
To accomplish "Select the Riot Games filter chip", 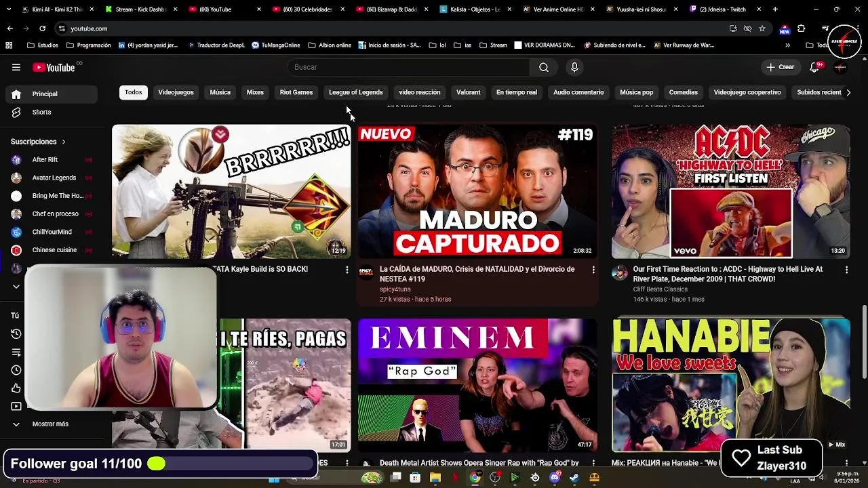I will tap(296, 92).
